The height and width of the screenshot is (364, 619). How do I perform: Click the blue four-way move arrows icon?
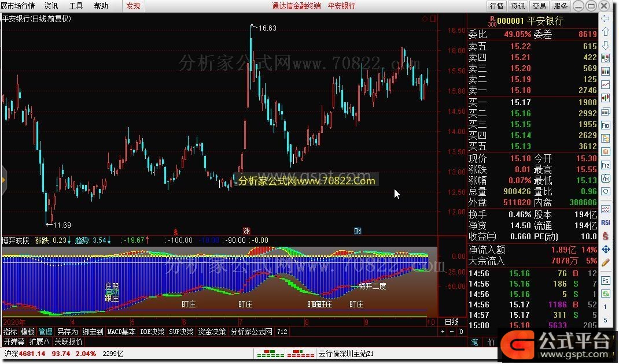605,249
